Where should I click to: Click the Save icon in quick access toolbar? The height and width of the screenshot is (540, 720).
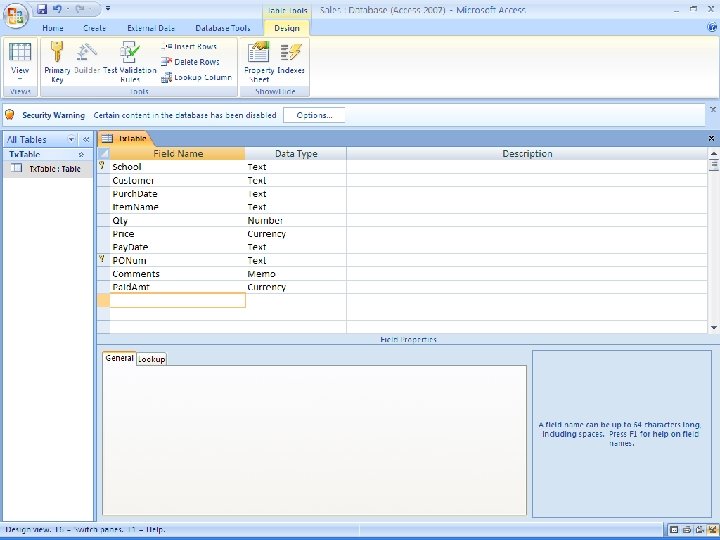tap(42, 8)
